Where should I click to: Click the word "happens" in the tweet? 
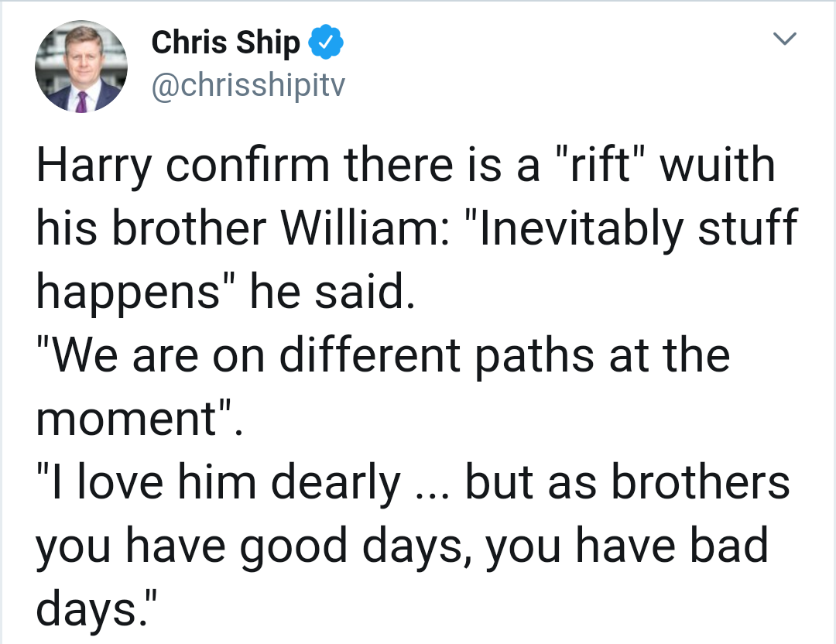tap(125, 294)
